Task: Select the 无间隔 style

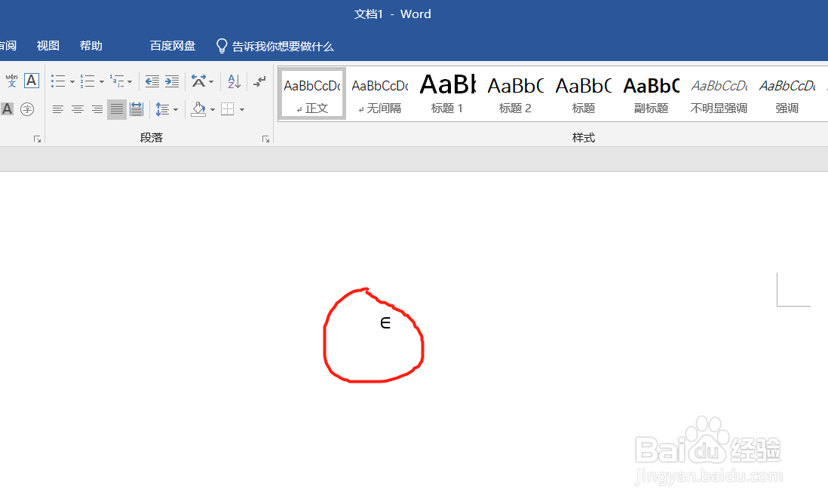Action: (379, 93)
